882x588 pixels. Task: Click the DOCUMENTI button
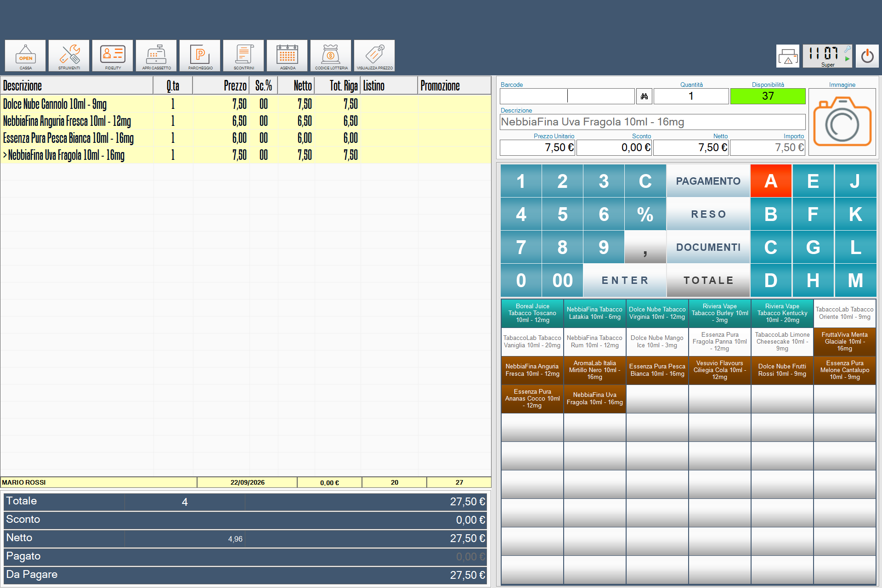708,247
